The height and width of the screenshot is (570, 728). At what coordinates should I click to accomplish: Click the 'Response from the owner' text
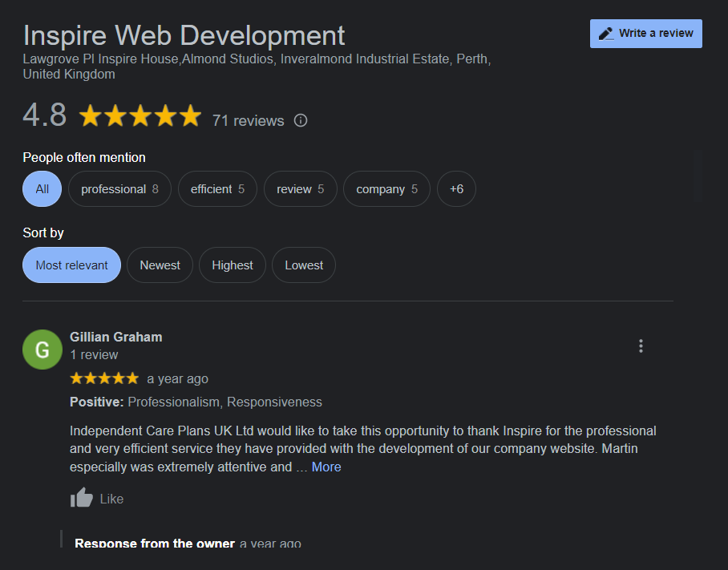[155, 543]
